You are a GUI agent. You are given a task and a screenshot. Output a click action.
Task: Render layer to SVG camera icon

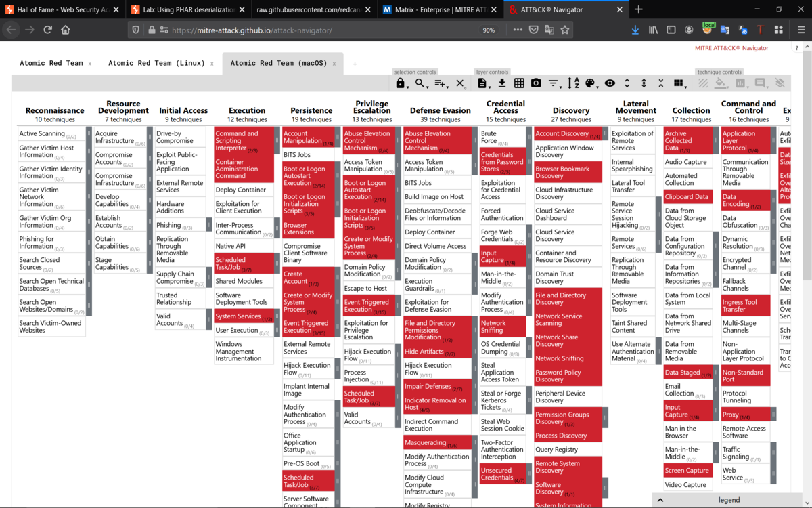pyautogui.click(x=536, y=83)
